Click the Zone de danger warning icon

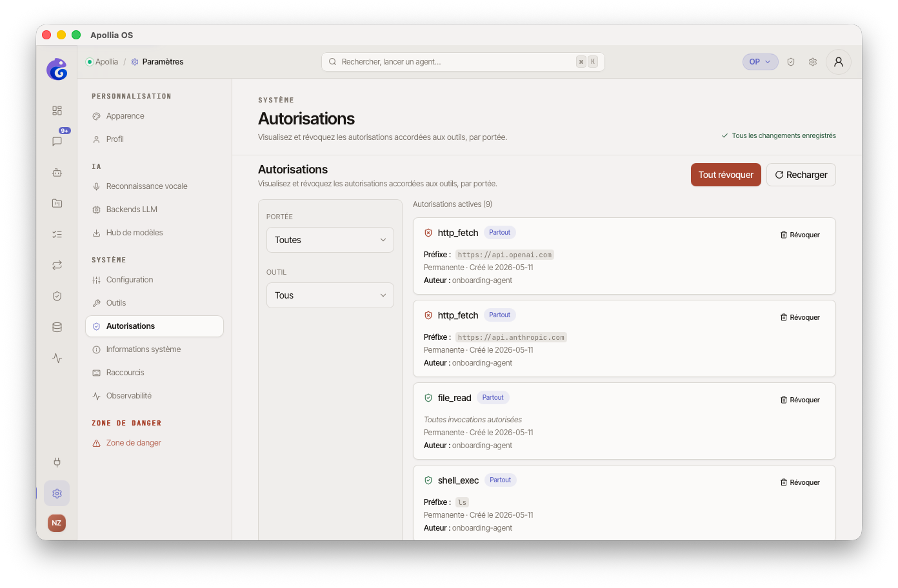pos(96,443)
